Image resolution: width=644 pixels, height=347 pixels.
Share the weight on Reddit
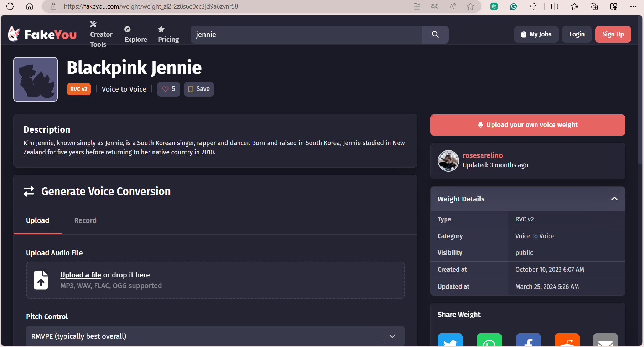567,340
